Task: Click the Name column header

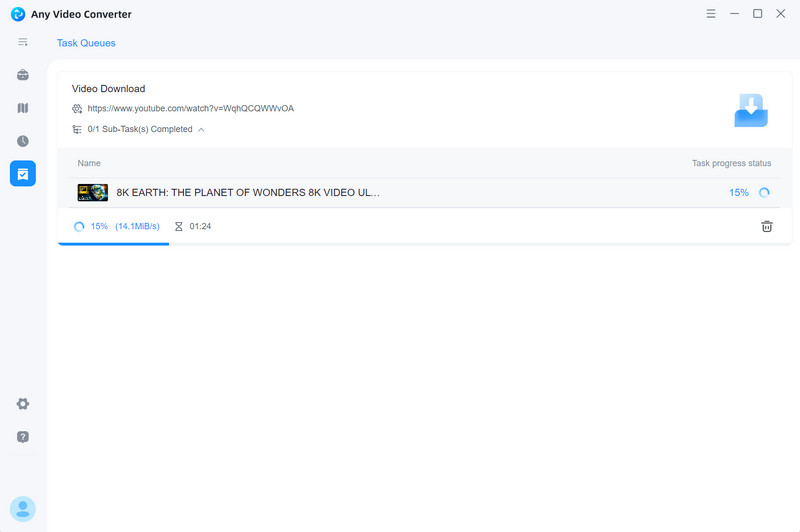Action: (x=89, y=163)
